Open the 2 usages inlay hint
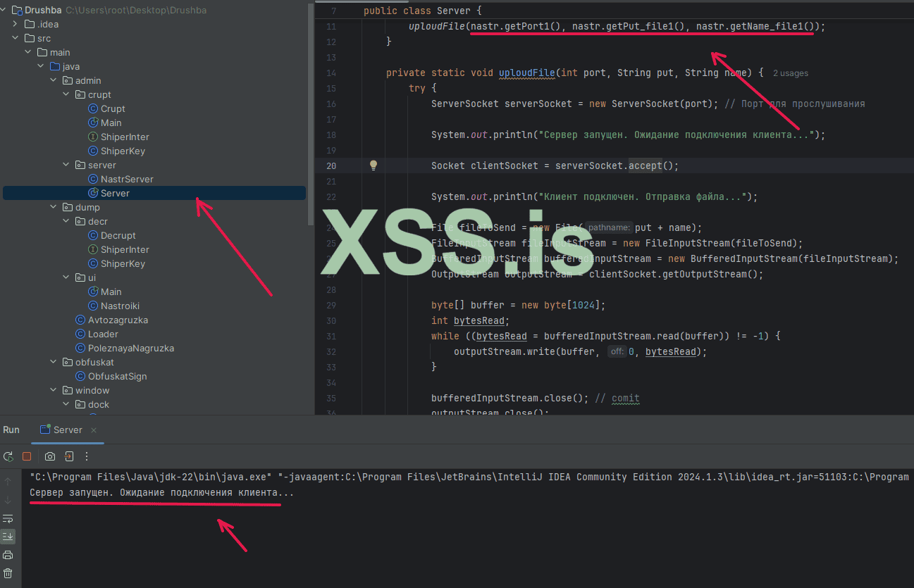 (x=791, y=73)
